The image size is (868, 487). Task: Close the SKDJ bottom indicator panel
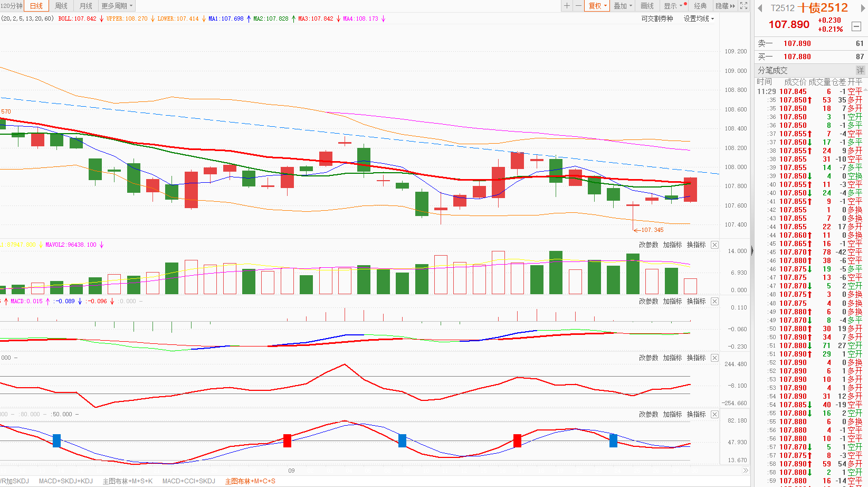[x=714, y=415]
